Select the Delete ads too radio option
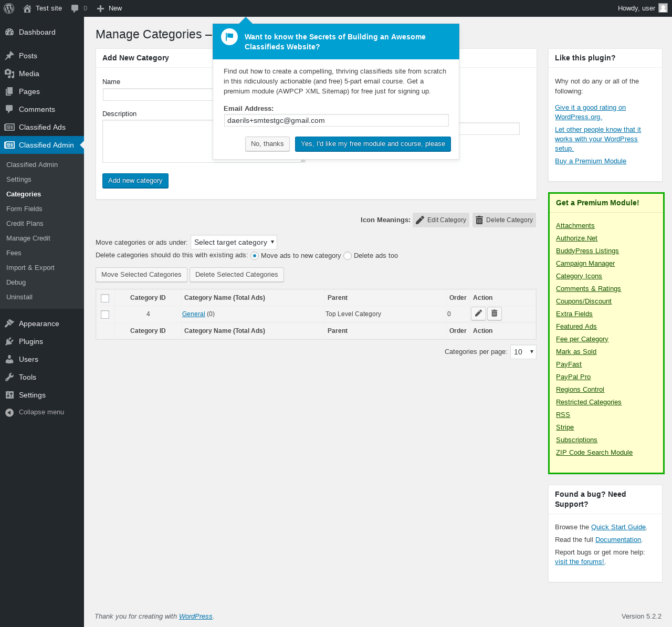The height and width of the screenshot is (627, 672). pos(348,256)
